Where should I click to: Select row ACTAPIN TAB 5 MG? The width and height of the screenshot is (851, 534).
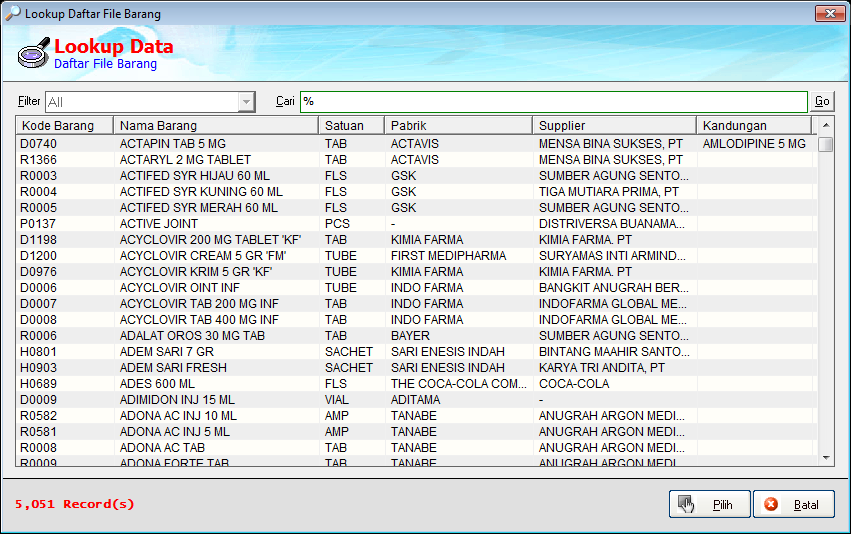(x=416, y=144)
